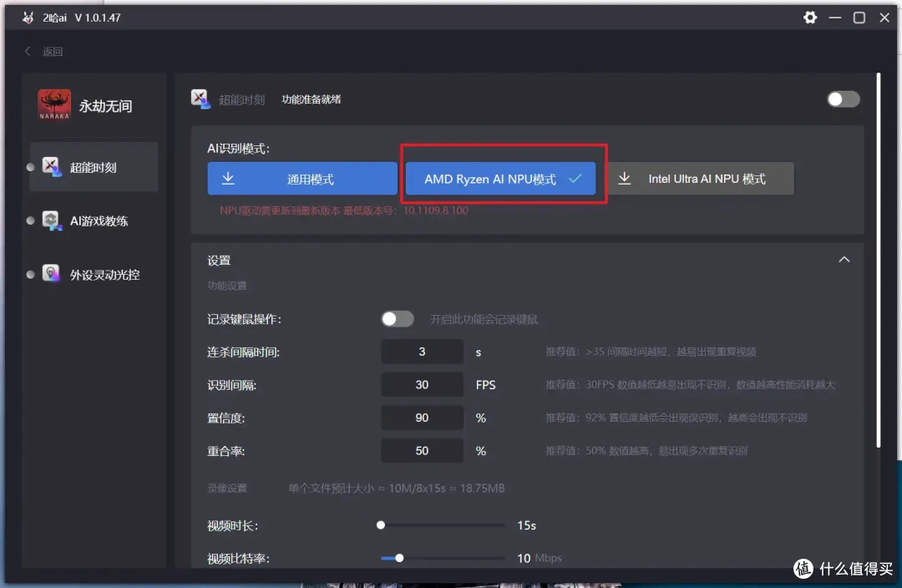Click the 2哈ai app logo icon
Screen dimensions: 902x588
[x=28, y=18]
